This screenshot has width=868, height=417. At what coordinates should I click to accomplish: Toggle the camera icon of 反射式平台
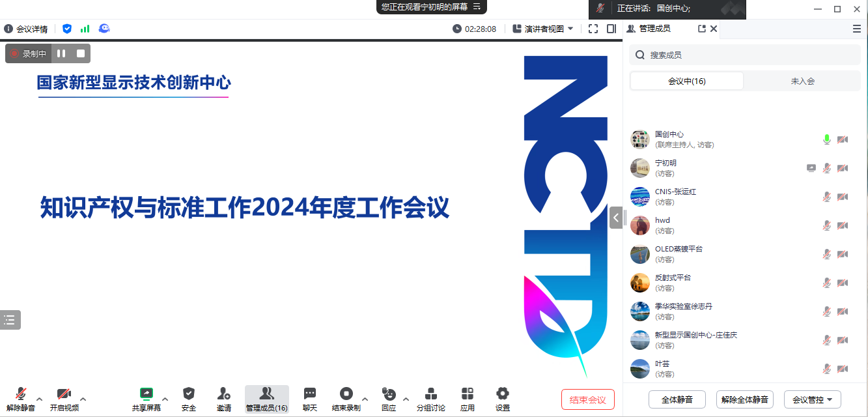pyautogui.click(x=843, y=283)
